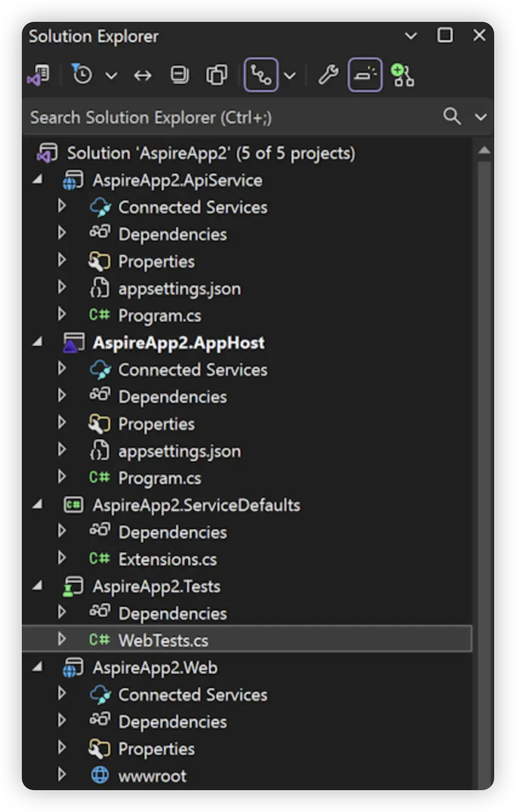Viewport: 516px width, 812px height.
Task: Open the search options dropdown arrow
Action: pos(481,117)
